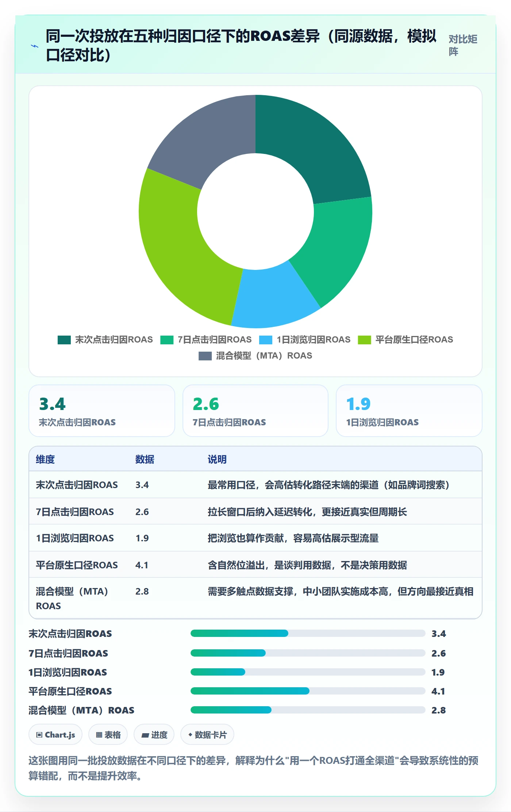Select the 2.6 7日点击归因ROAS data card
Screen dimensions: 511x812
click(x=255, y=411)
